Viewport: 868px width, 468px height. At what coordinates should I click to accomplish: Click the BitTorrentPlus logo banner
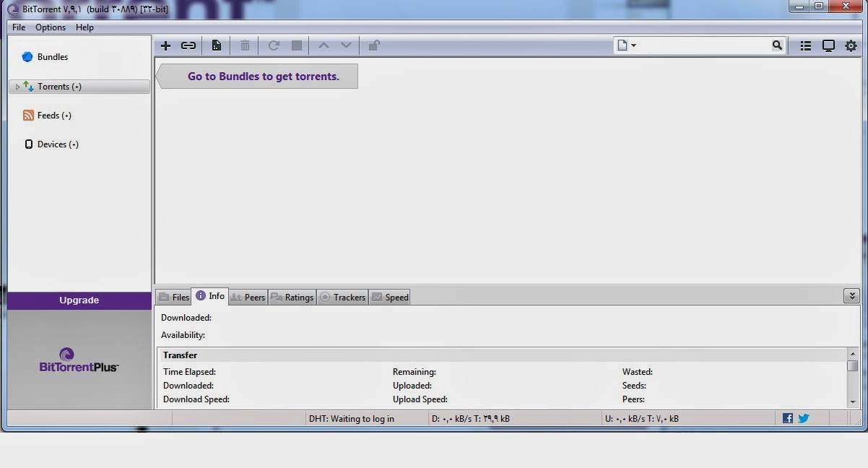(x=79, y=360)
